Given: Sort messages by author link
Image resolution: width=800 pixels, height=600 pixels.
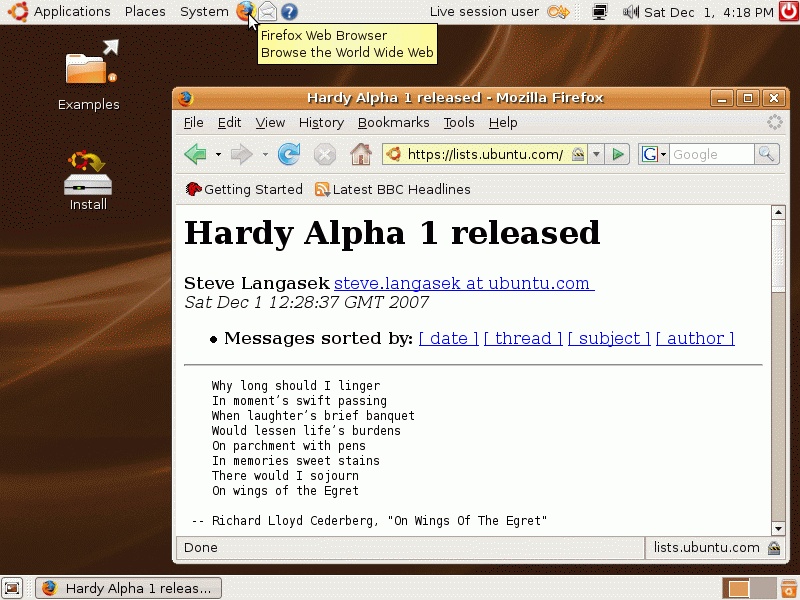Looking at the screenshot, I should tap(695, 338).
